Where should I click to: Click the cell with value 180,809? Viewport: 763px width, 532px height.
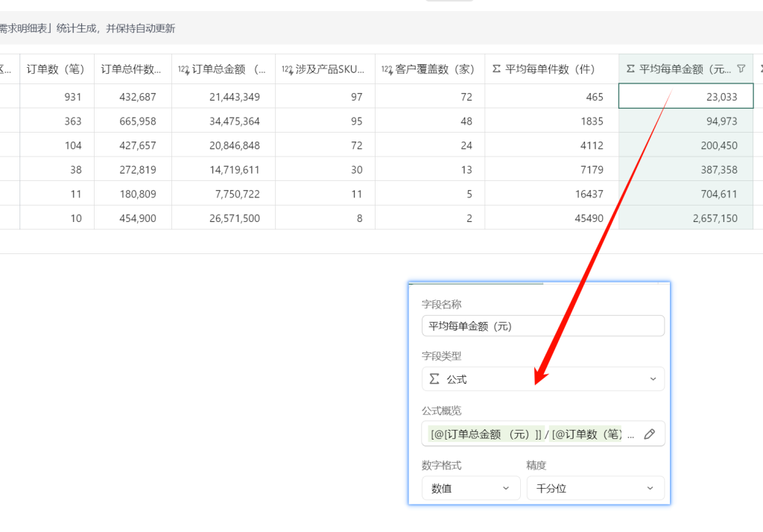pos(133,194)
